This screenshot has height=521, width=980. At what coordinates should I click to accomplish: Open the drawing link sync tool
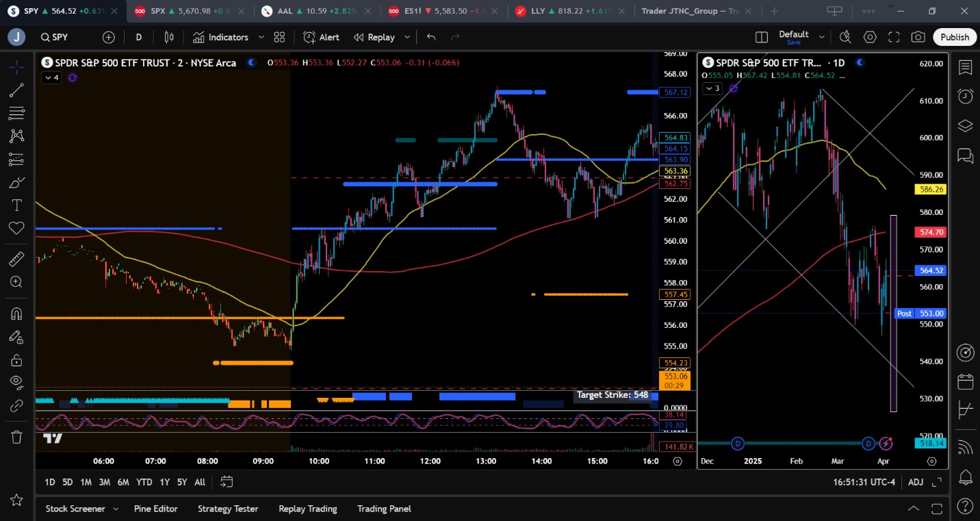[x=16, y=406]
